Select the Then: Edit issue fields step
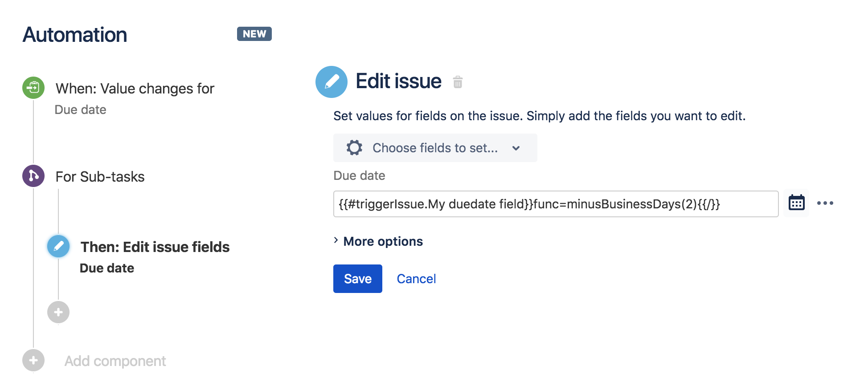868x374 pixels. (155, 247)
